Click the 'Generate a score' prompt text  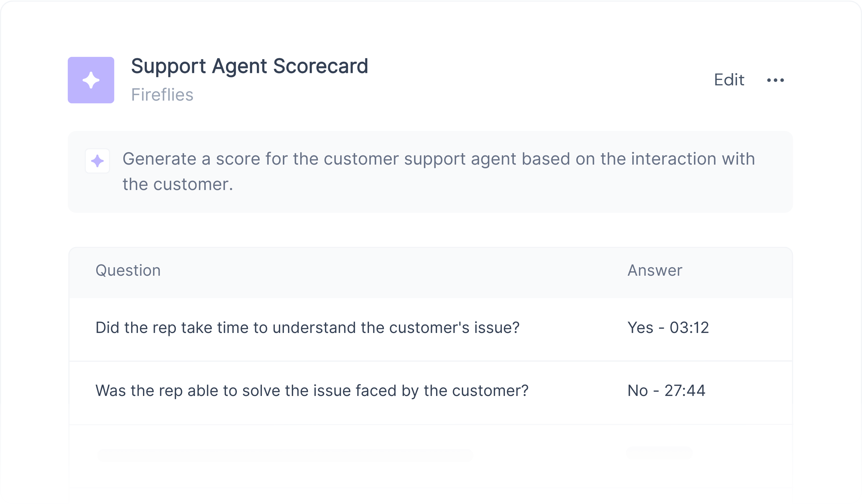point(438,159)
